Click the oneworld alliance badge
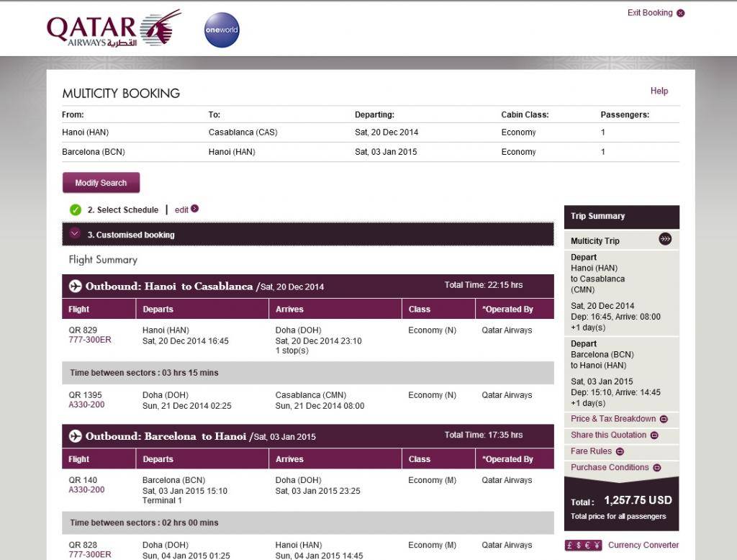The image size is (737, 560). [x=222, y=30]
